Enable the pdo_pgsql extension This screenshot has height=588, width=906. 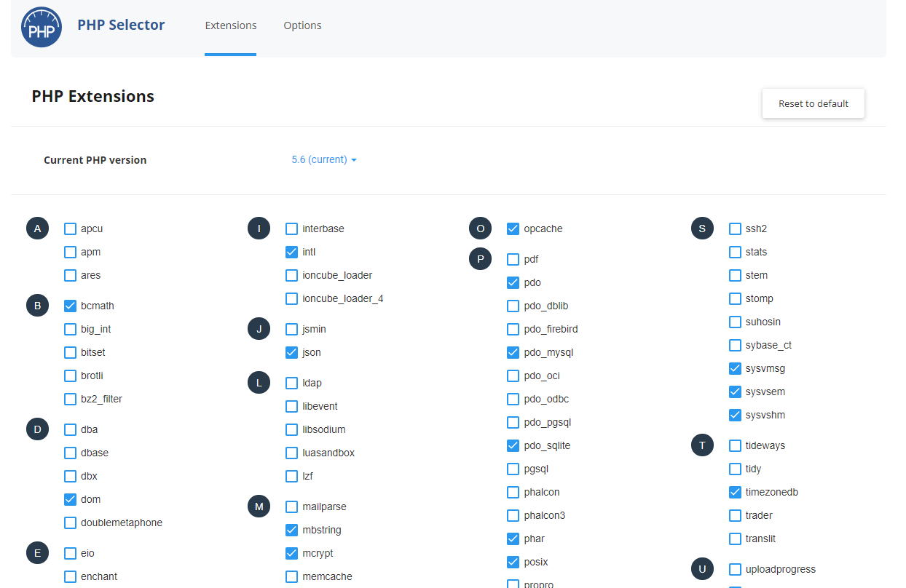[x=513, y=422]
